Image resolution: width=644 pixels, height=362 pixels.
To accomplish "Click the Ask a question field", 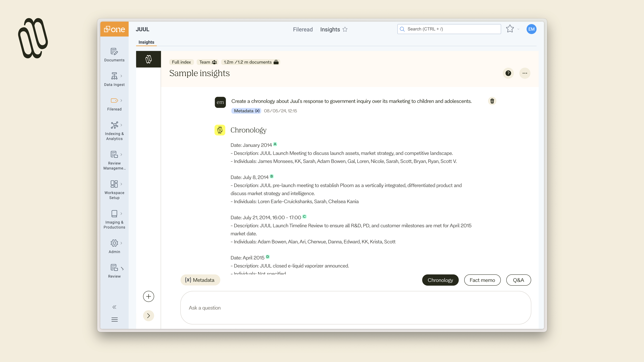I will point(356,308).
